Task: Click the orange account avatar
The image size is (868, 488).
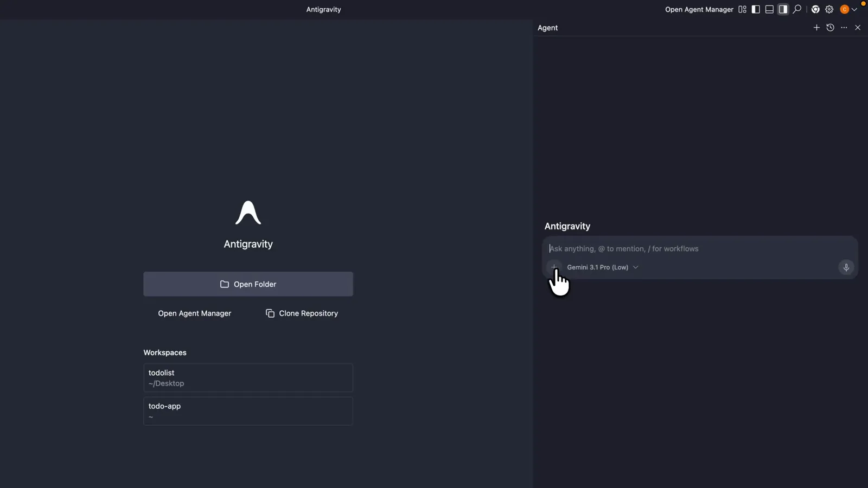Action: [x=844, y=9]
